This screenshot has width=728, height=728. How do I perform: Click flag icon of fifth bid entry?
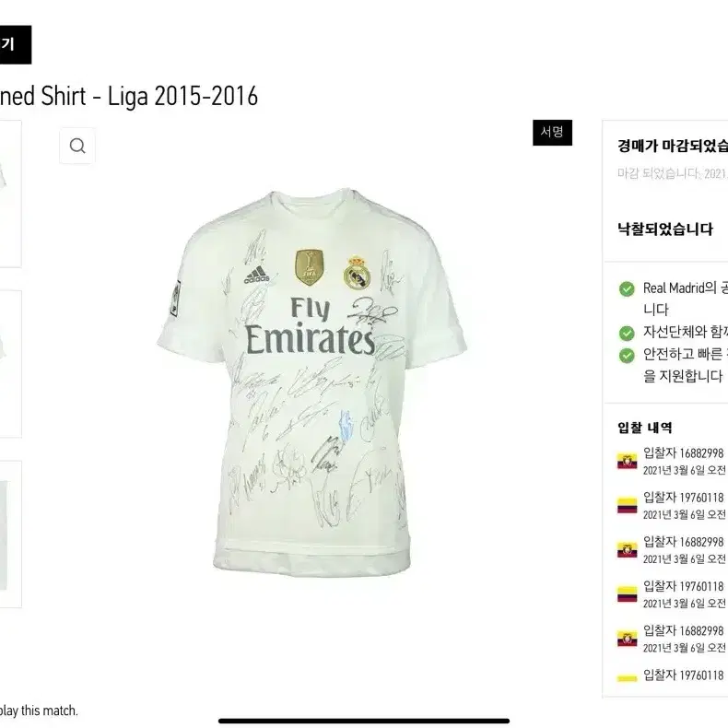627,639
